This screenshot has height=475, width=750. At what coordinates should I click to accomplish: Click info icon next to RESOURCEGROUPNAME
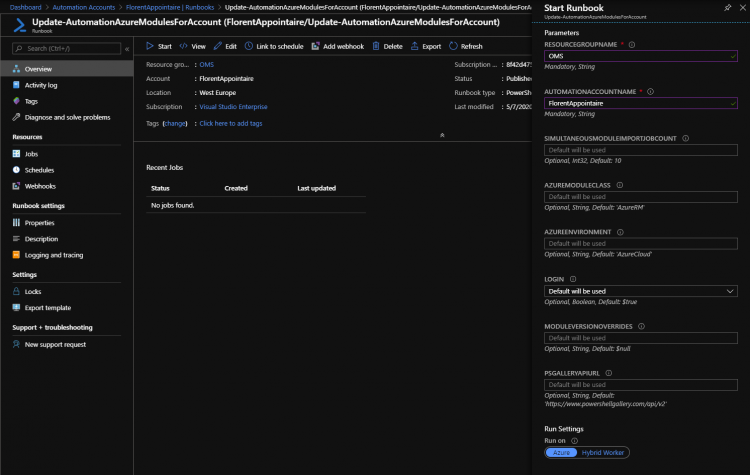coord(632,44)
